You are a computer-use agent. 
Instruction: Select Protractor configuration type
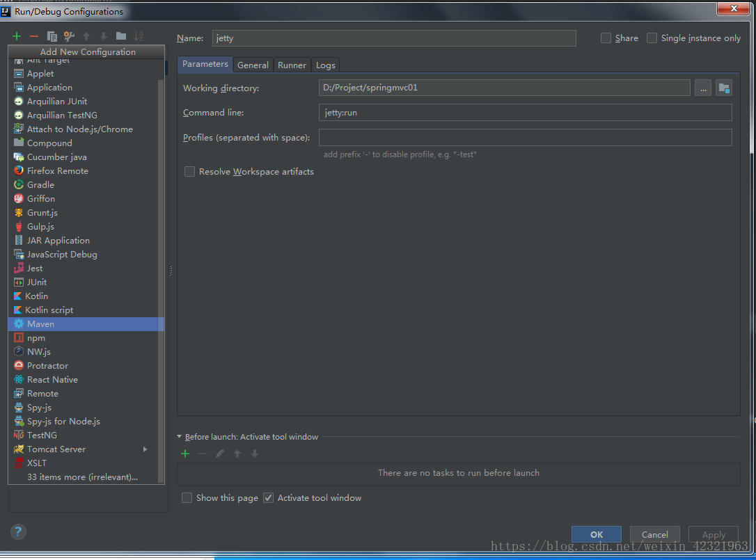click(x=86, y=366)
